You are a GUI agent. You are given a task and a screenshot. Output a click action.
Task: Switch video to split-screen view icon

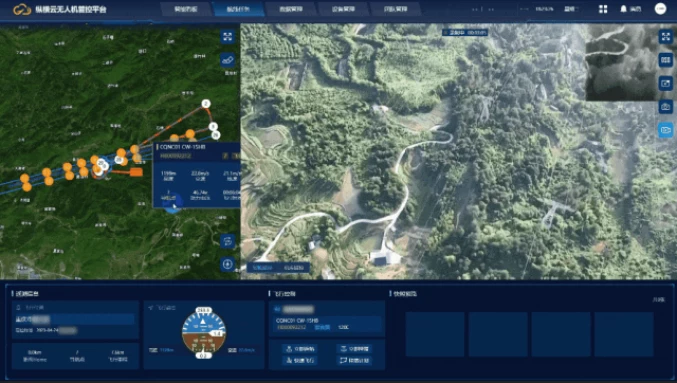[665, 60]
